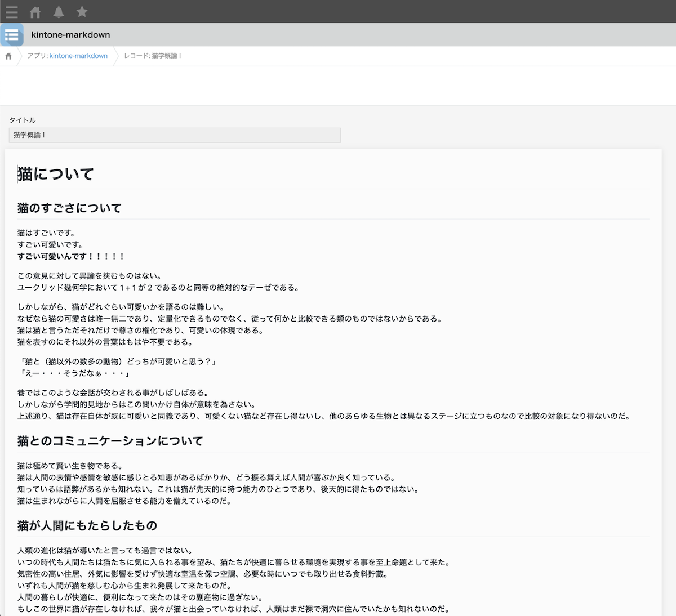This screenshot has height=616, width=676.
Task: Click the タイトル field containing 猫学概論 I
Action: [x=175, y=135]
